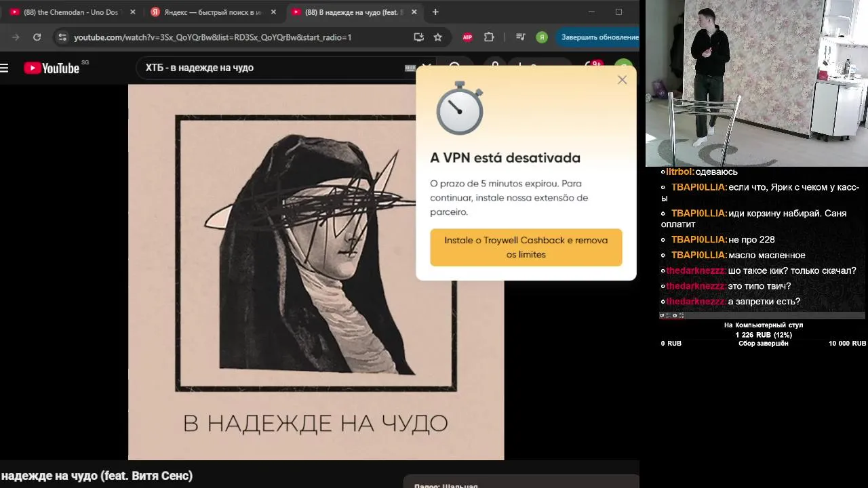
Task: Click chat message 'не про 228'
Action: coord(751,240)
